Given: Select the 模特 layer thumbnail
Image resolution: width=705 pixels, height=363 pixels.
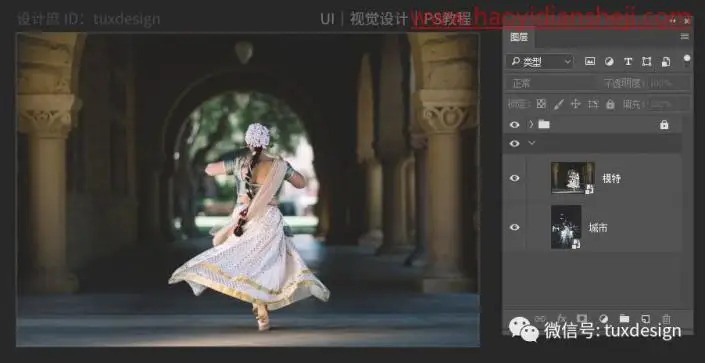Looking at the screenshot, I should [573, 178].
